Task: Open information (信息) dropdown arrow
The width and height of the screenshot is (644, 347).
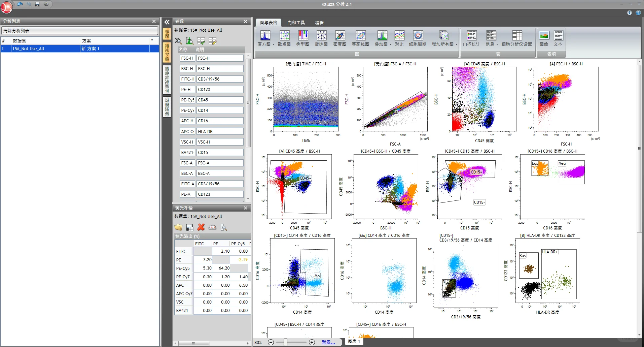Action: point(497,44)
